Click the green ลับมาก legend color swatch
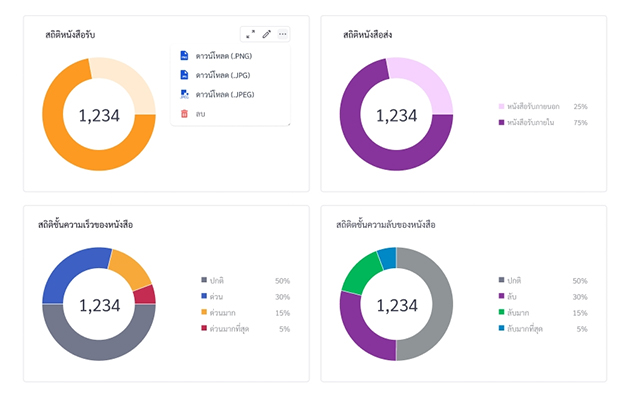630x400 pixels. pos(502,313)
